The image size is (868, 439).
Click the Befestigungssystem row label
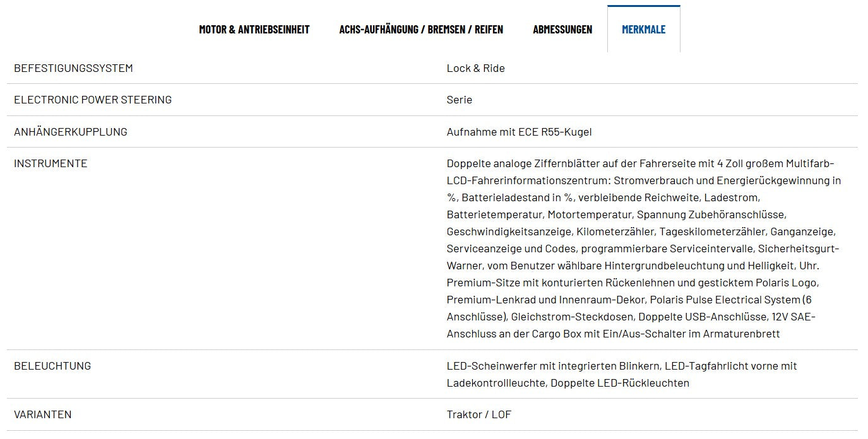(x=73, y=68)
